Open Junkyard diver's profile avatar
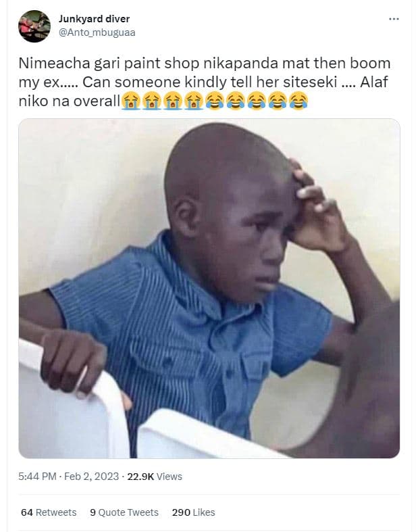The height and width of the screenshot is (532, 420). [34, 26]
